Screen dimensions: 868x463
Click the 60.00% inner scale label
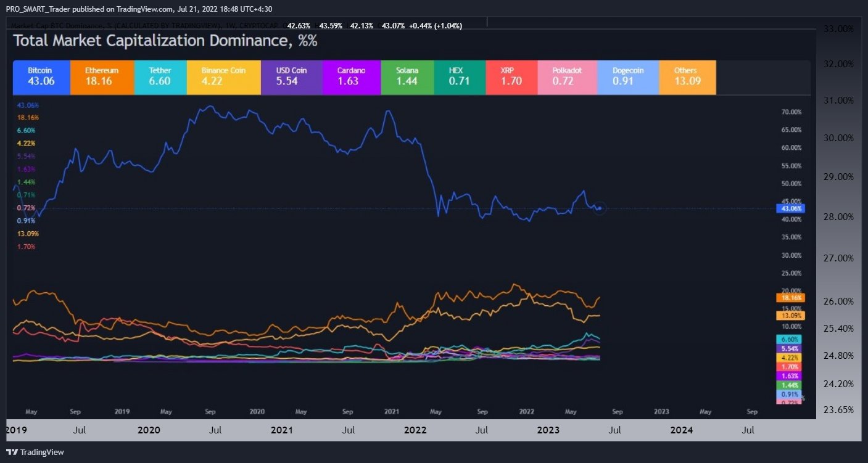792,148
